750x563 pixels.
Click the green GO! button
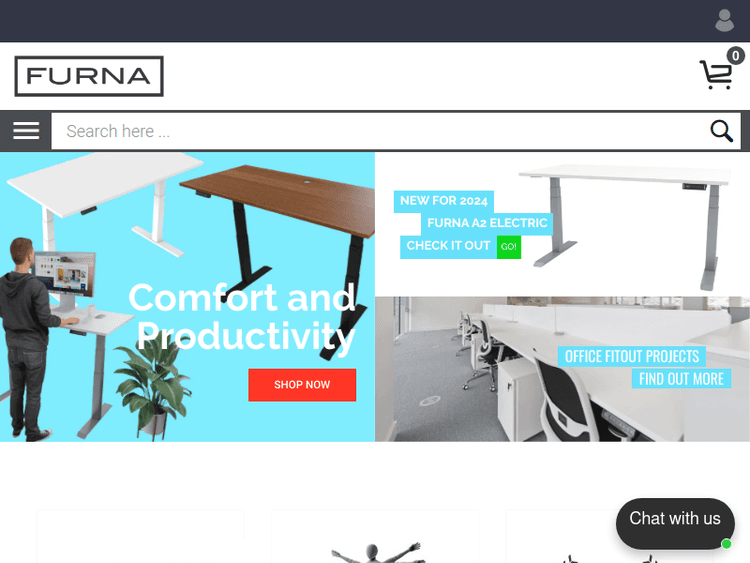click(x=508, y=247)
